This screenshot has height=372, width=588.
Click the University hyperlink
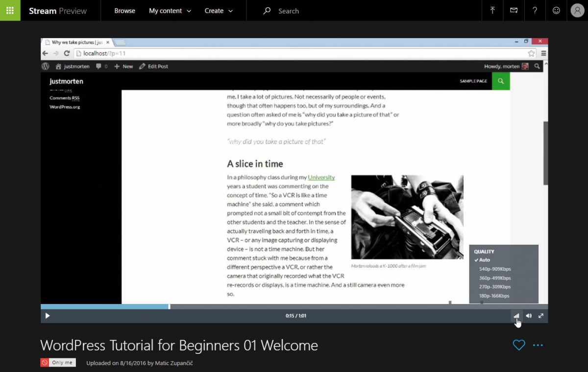click(x=321, y=177)
